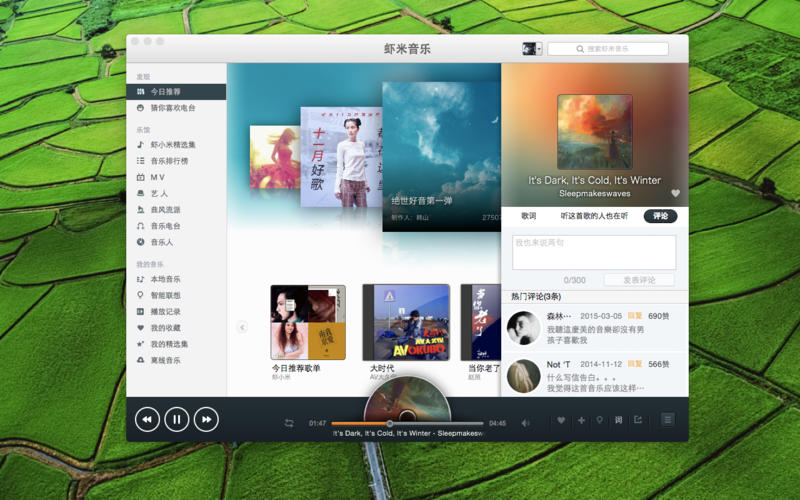Click 回复 on Not 'T comment

point(635,364)
